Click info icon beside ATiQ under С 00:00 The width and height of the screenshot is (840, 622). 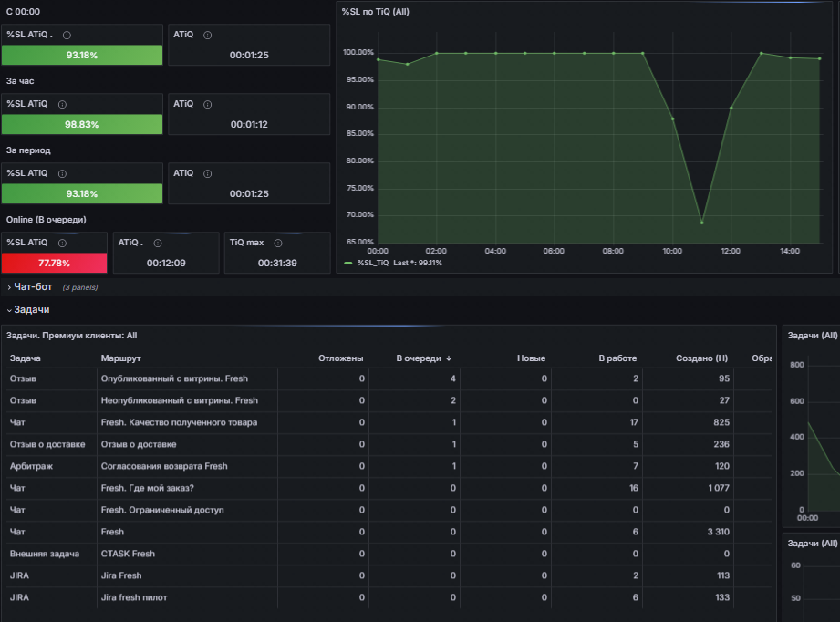point(207,36)
